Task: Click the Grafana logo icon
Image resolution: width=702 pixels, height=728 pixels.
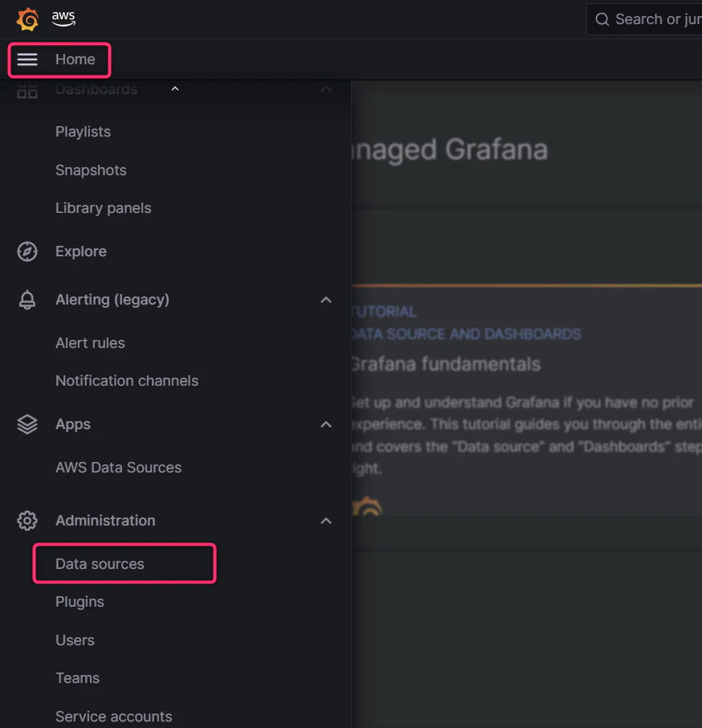Action: [27, 19]
